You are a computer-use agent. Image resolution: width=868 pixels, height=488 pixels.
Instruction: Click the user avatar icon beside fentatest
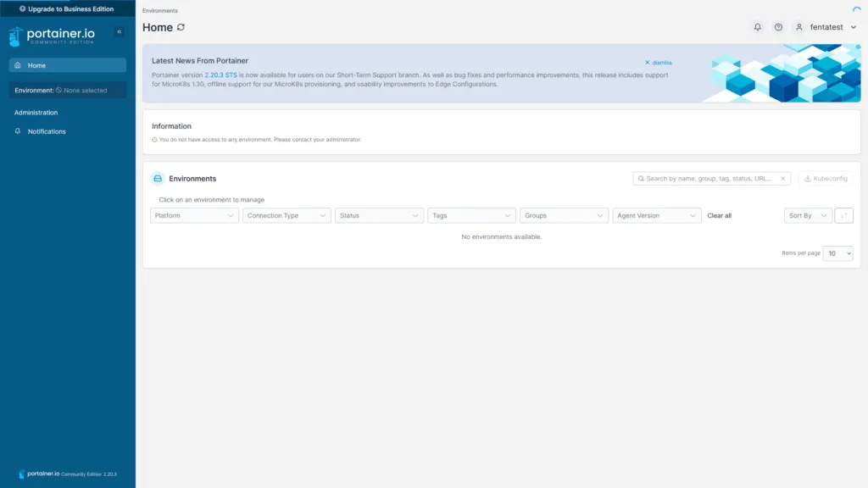click(798, 26)
